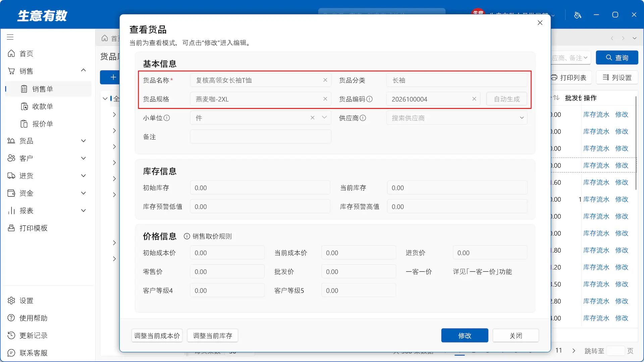Viewport: 644px width, 362px height.
Task: Click the 查询 search button
Action: pos(617,58)
